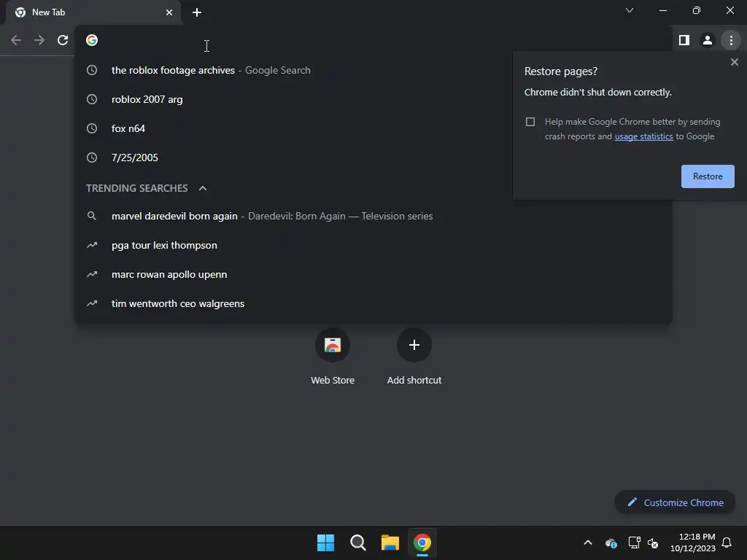Click the trending arrow beside 'pga tour lexi thompson'
This screenshot has width=747, height=560.
[x=92, y=245]
